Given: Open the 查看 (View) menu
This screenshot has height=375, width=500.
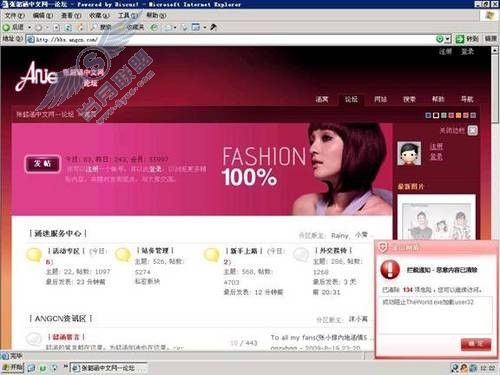Looking at the screenshot, I should coord(71,15).
